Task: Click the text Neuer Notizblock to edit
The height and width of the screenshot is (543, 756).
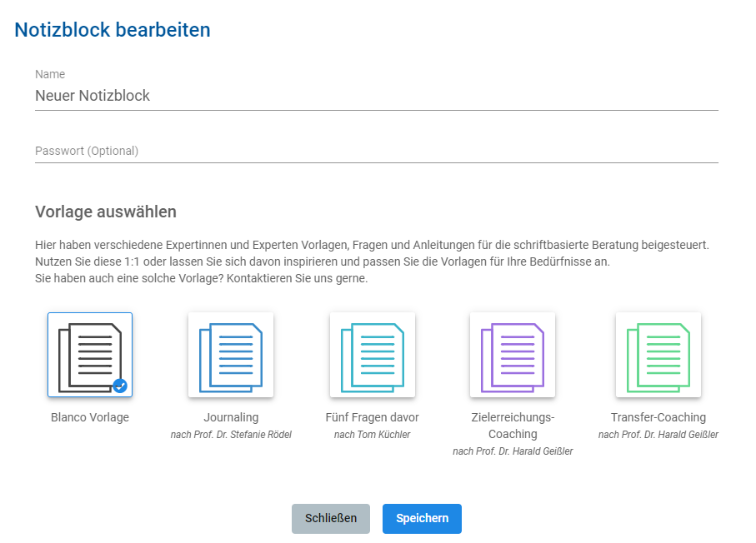Action: pyautogui.click(x=92, y=95)
